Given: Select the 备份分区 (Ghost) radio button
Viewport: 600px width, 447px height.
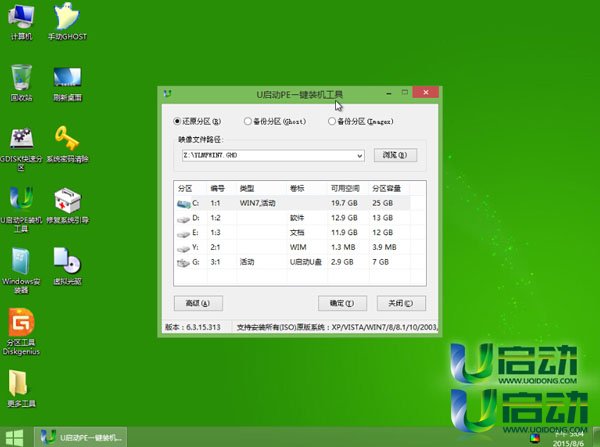Looking at the screenshot, I should 247,121.
